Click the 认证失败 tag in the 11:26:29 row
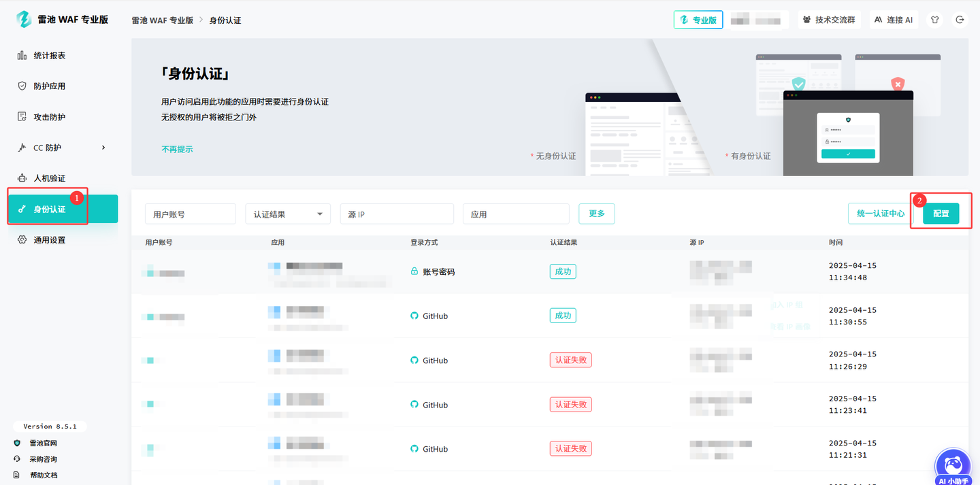 point(570,360)
